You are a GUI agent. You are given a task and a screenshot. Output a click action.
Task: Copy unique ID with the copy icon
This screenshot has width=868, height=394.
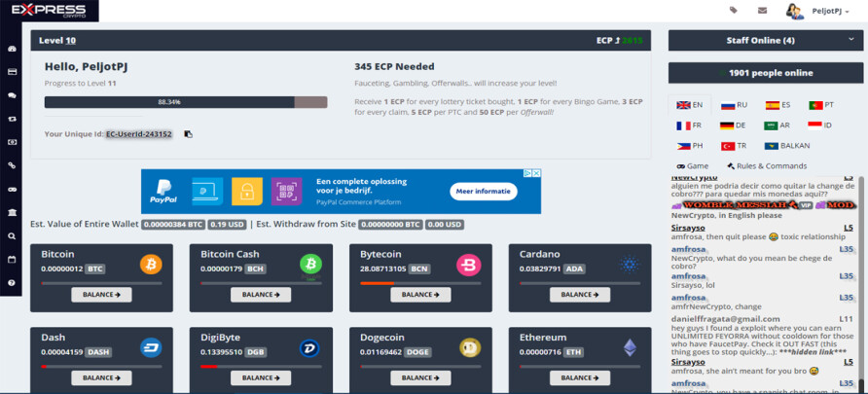188,134
